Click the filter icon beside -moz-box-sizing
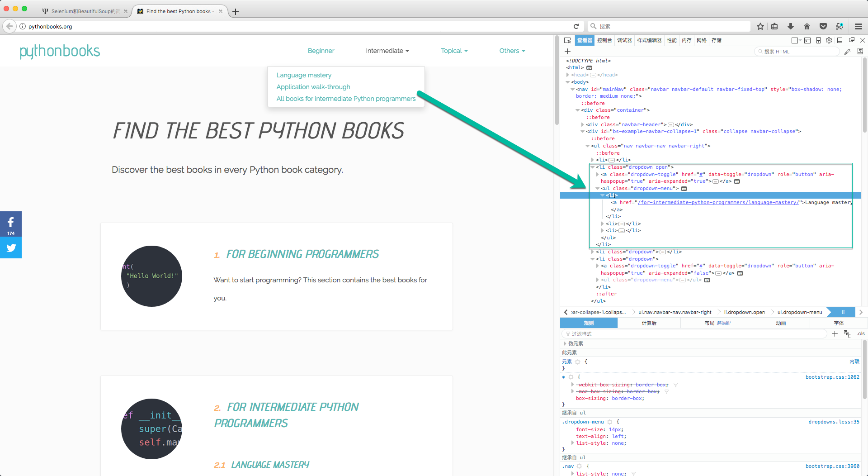The image size is (868, 476). tap(666, 391)
